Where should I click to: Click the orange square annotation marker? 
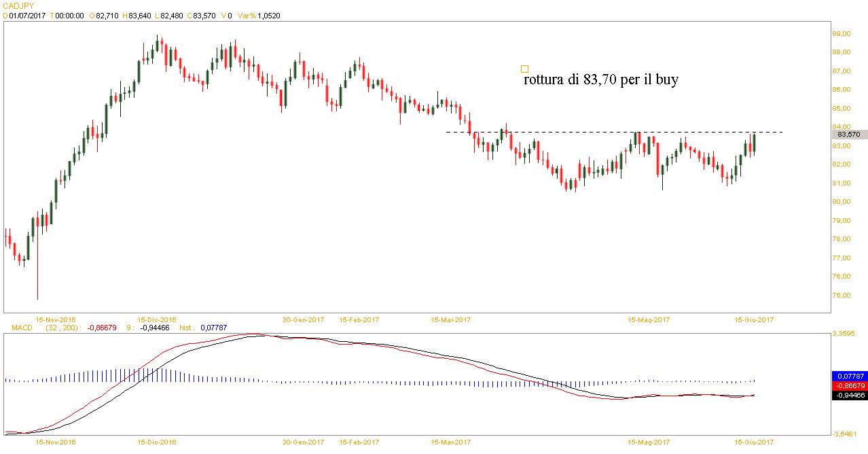pos(524,69)
